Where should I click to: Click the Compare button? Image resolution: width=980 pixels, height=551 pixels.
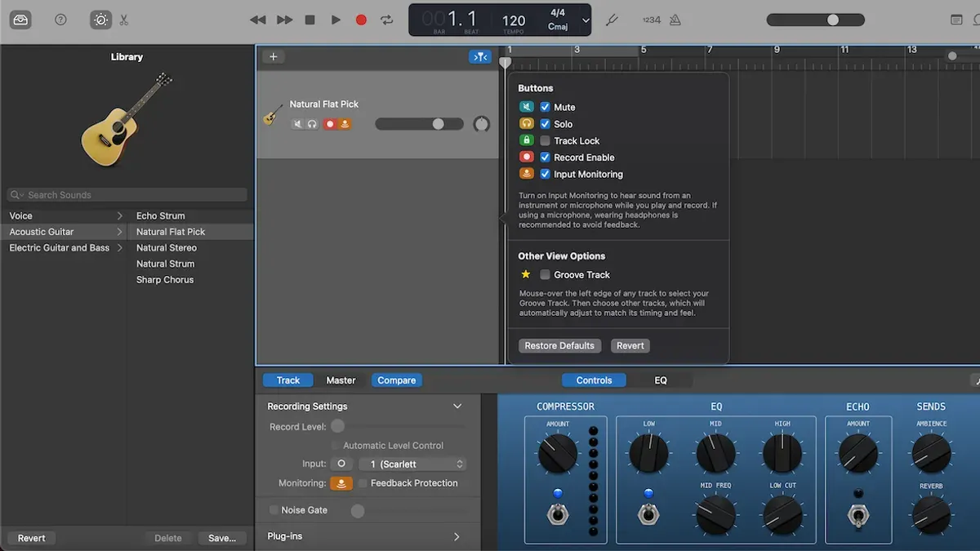(x=397, y=380)
